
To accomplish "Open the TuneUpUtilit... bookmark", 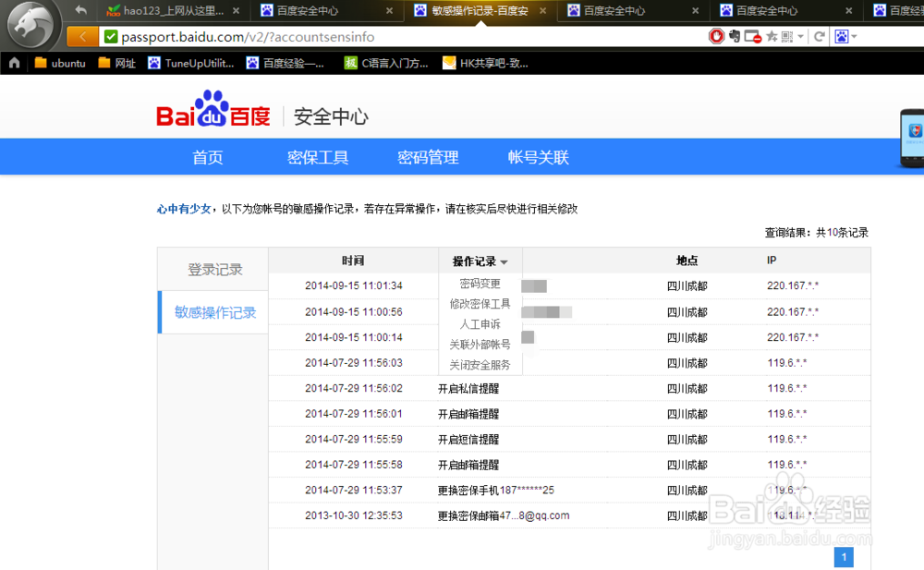I will coord(190,63).
